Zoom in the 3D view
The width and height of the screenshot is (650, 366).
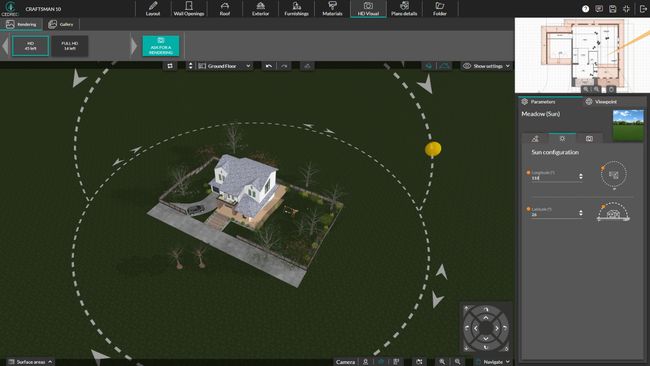coord(442,362)
